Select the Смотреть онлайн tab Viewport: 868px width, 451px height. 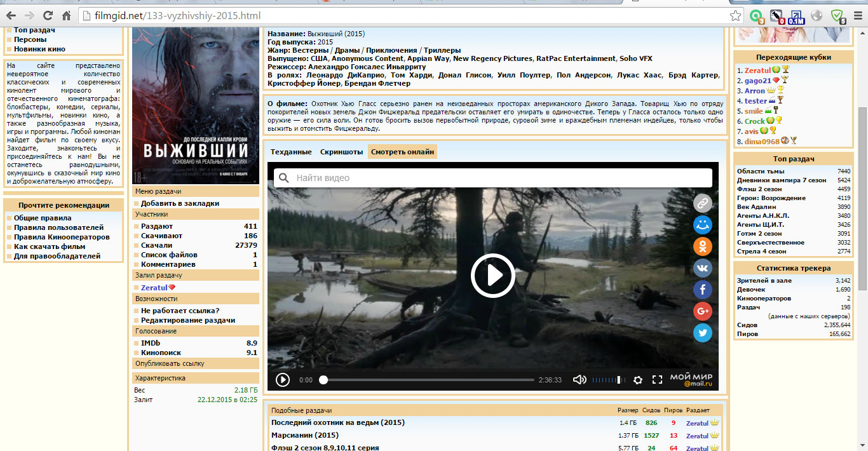pyautogui.click(x=403, y=152)
